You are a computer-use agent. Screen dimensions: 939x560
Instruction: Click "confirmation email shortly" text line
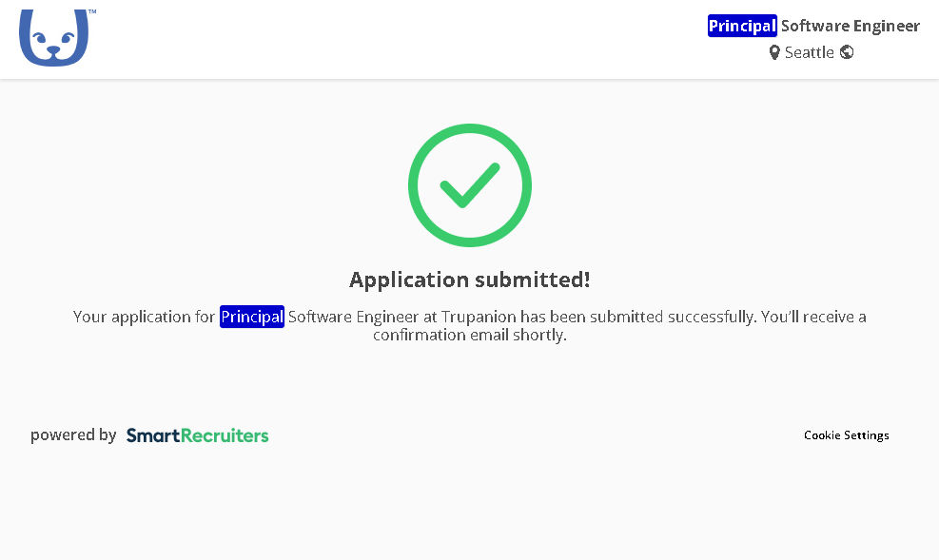click(469, 335)
